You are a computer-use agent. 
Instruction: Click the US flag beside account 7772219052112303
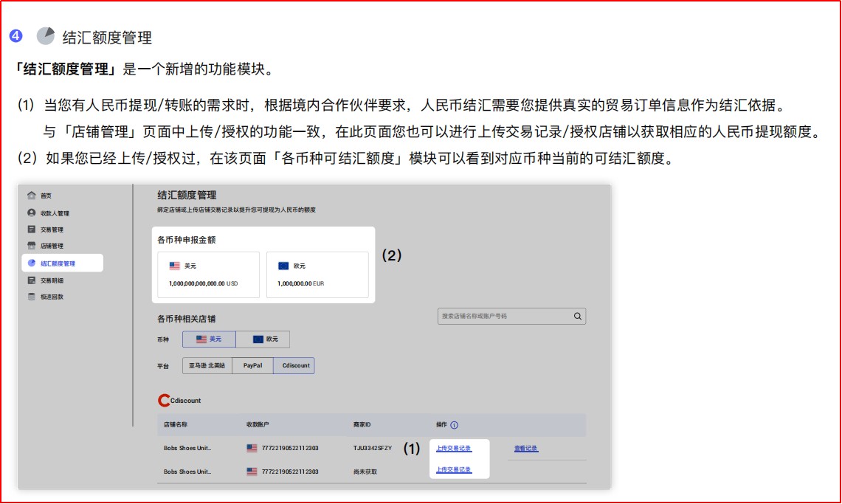pos(250,449)
